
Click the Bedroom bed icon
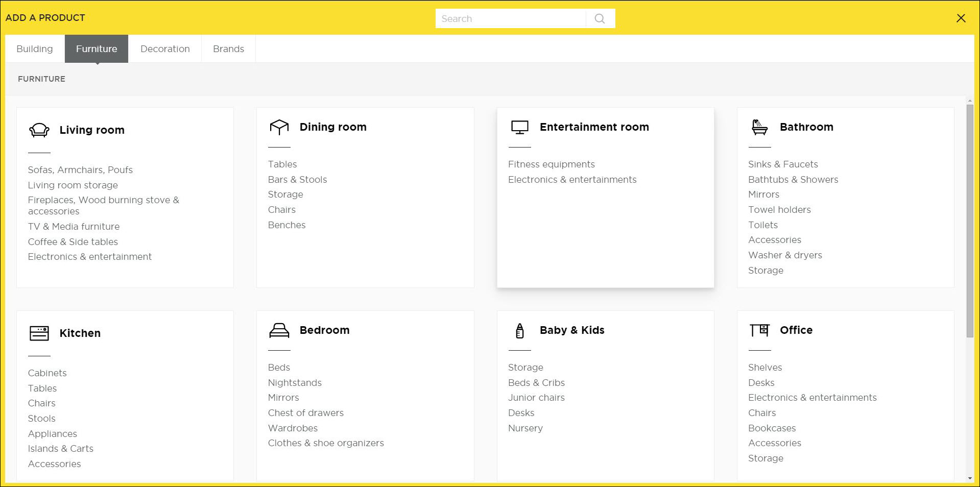pyautogui.click(x=279, y=331)
